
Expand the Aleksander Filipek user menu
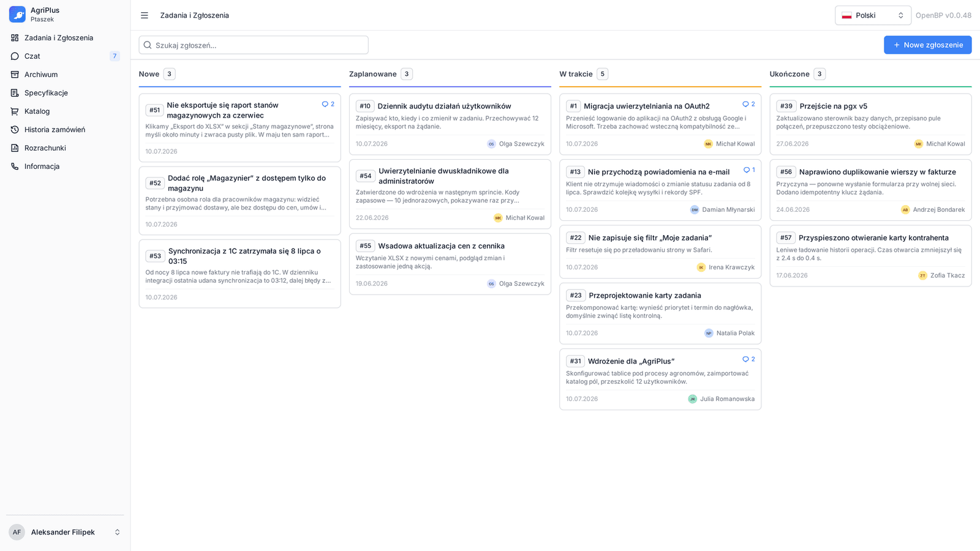[65, 532]
